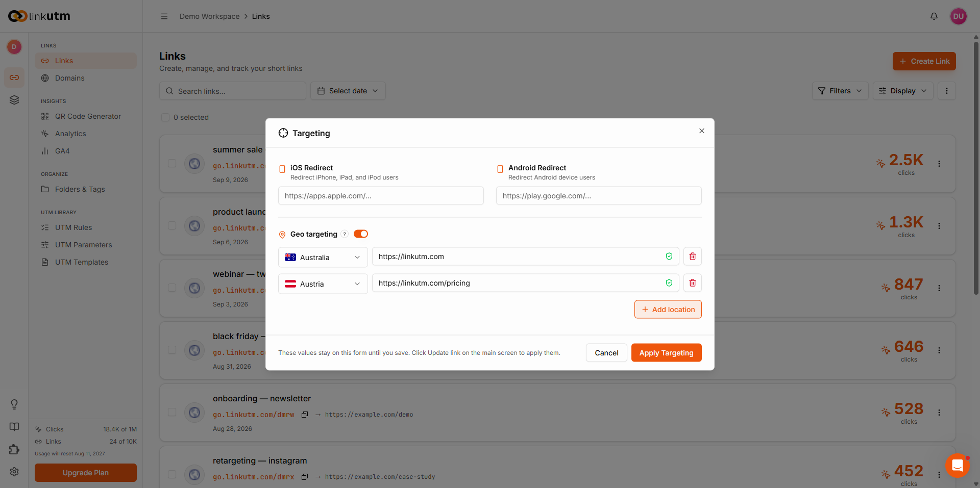Viewport: 980px width, 488px height.
Task: Click Add location button
Action: pos(668,310)
